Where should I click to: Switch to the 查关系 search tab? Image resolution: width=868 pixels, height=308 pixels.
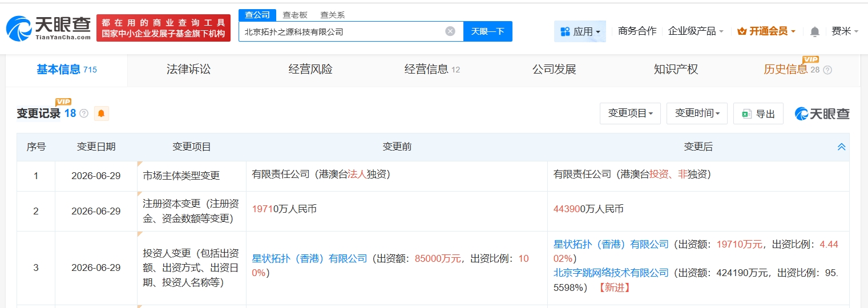pyautogui.click(x=332, y=15)
